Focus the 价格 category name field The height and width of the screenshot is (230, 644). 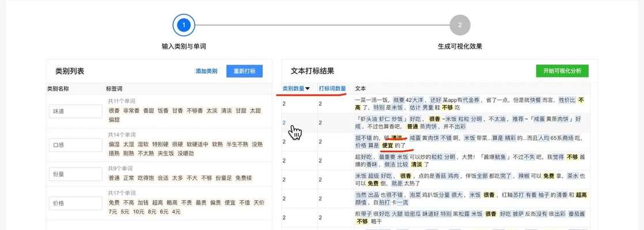pos(75,203)
